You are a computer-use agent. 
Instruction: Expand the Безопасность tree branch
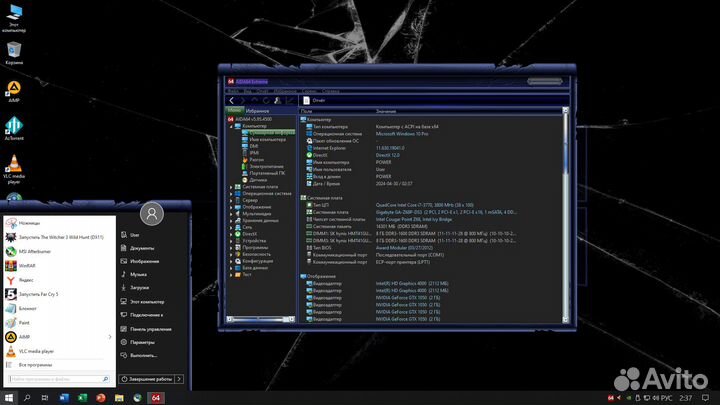point(231,254)
